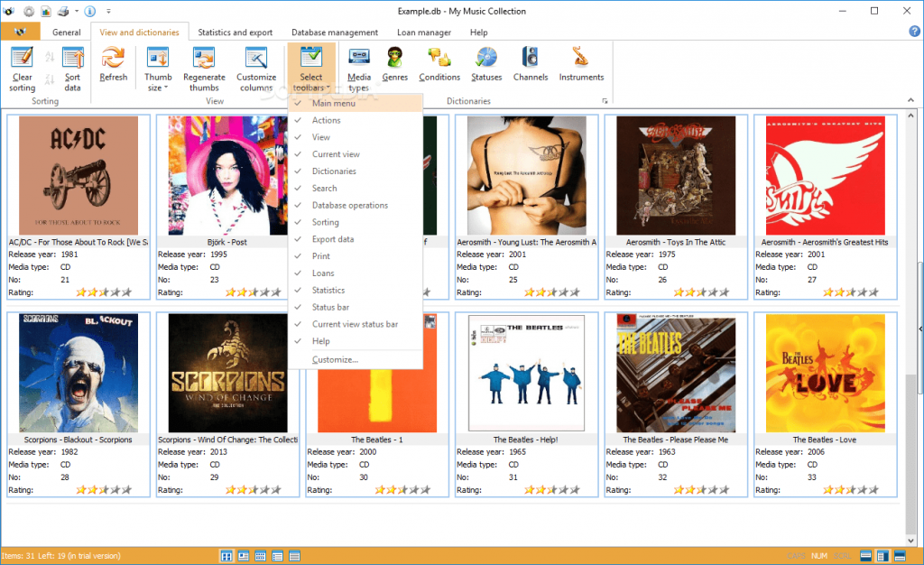Expand the Thumb size dropdown
This screenshot has height=565, width=924.
point(158,69)
